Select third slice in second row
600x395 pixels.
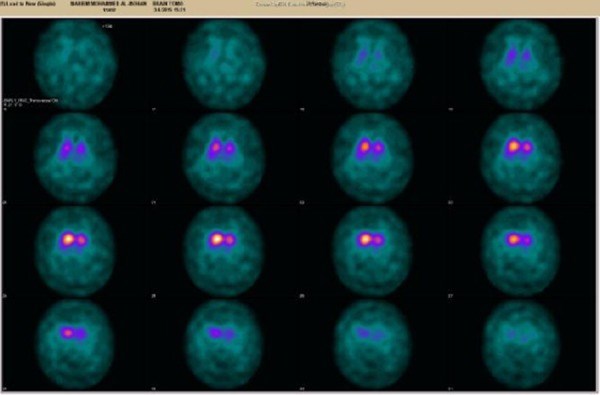(373, 158)
